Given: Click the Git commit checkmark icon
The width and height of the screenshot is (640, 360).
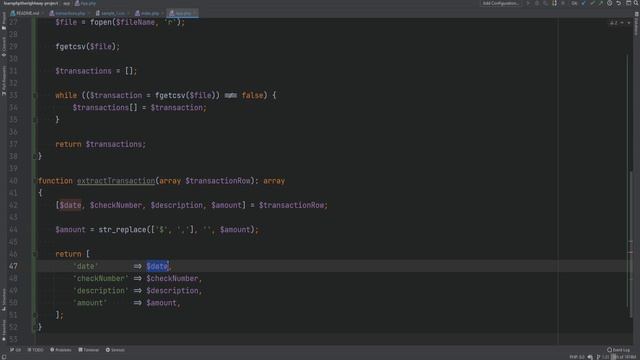Looking at the screenshot, I should [592, 3].
